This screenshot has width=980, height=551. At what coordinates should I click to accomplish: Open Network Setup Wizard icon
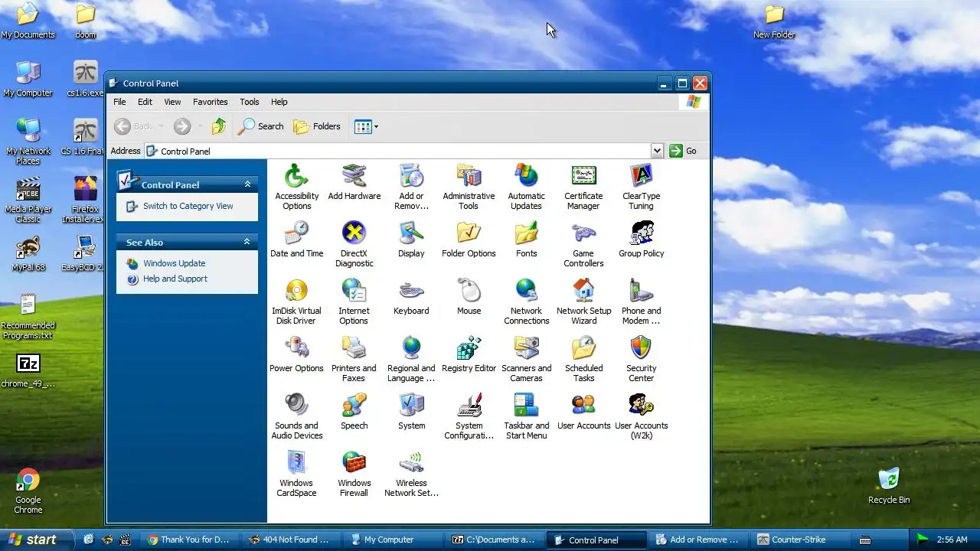(583, 302)
